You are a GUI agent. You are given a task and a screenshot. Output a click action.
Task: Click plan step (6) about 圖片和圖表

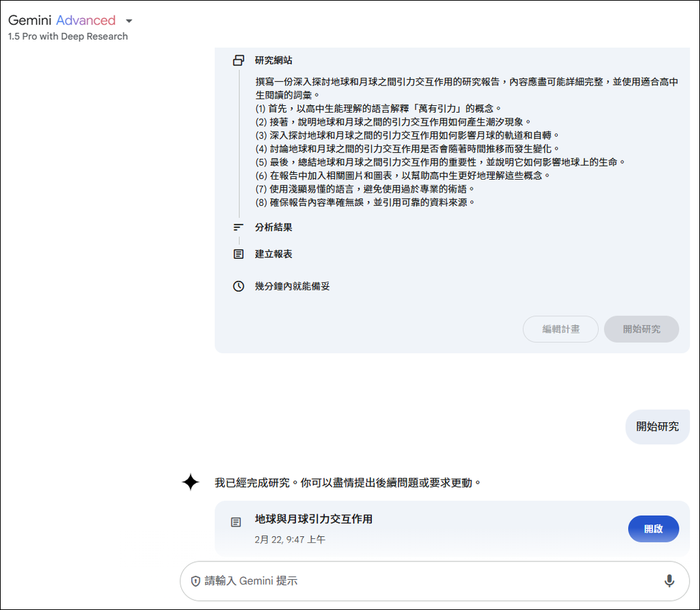coord(403,176)
